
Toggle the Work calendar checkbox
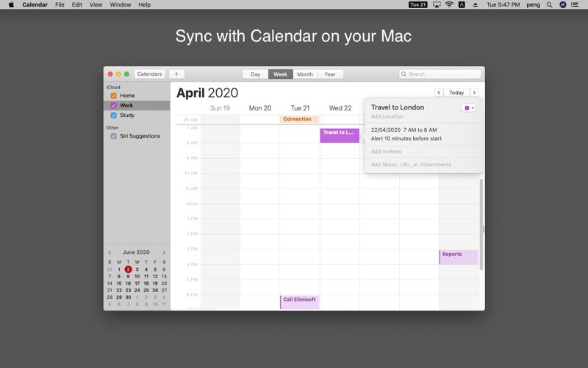point(113,105)
